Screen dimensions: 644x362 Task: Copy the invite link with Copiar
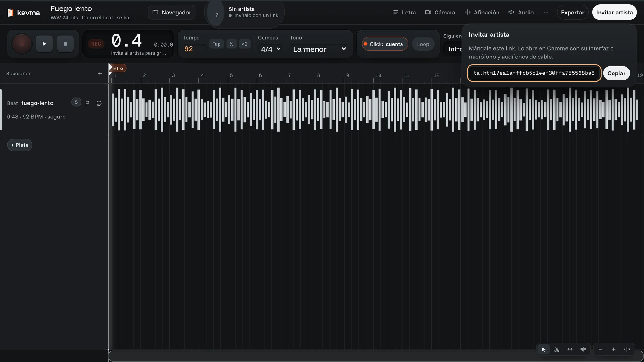tap(616, 73)
